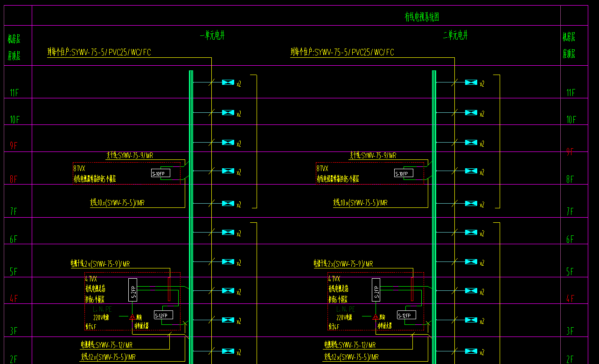Select unit one TV outlet symbol on 6F

[x=228, y=232]
